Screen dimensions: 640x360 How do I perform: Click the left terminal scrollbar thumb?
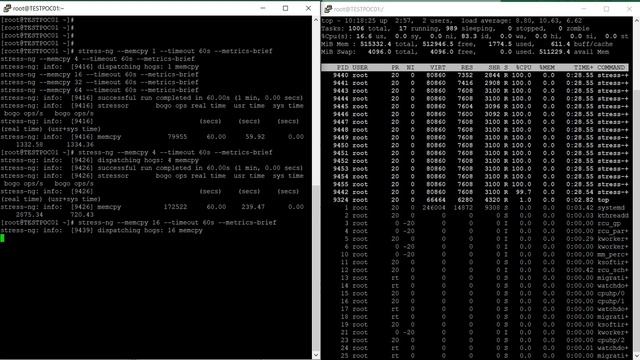click(316, 267)
